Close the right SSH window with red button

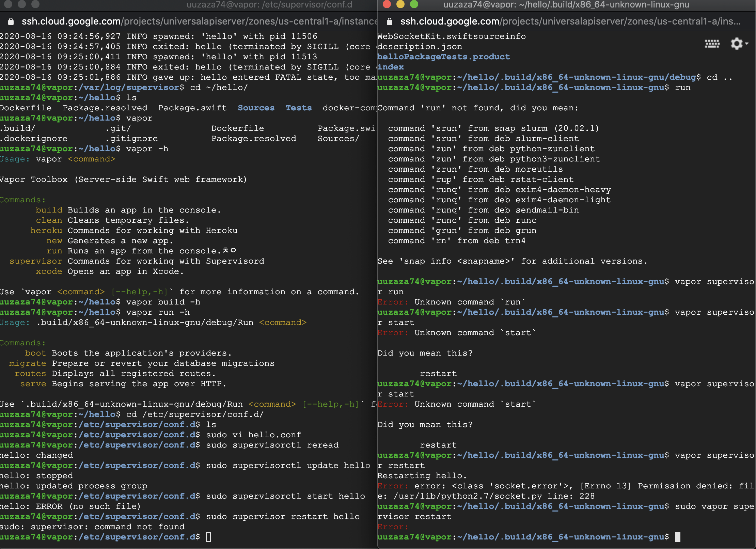(387, 4)
